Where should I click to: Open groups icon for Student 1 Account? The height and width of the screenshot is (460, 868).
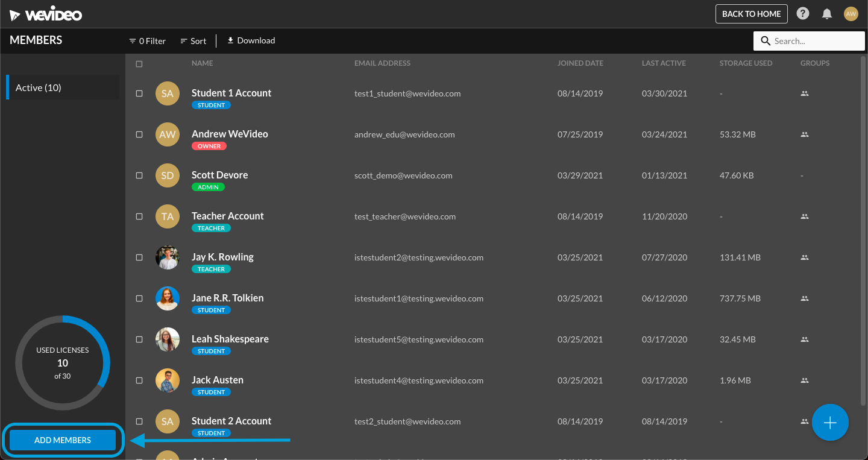click(x=804, y=93)
